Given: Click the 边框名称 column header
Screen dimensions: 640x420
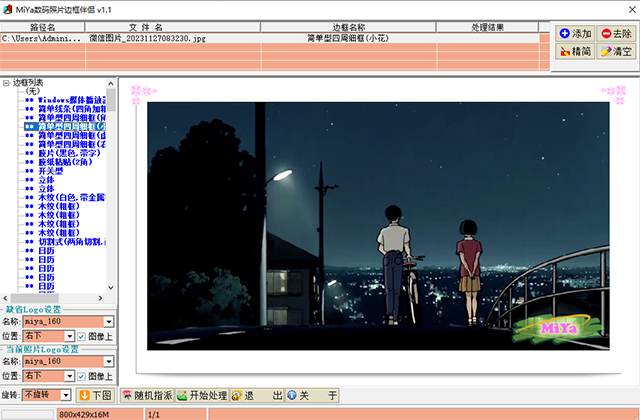Looking at the screenshot, I should [348, 27].
